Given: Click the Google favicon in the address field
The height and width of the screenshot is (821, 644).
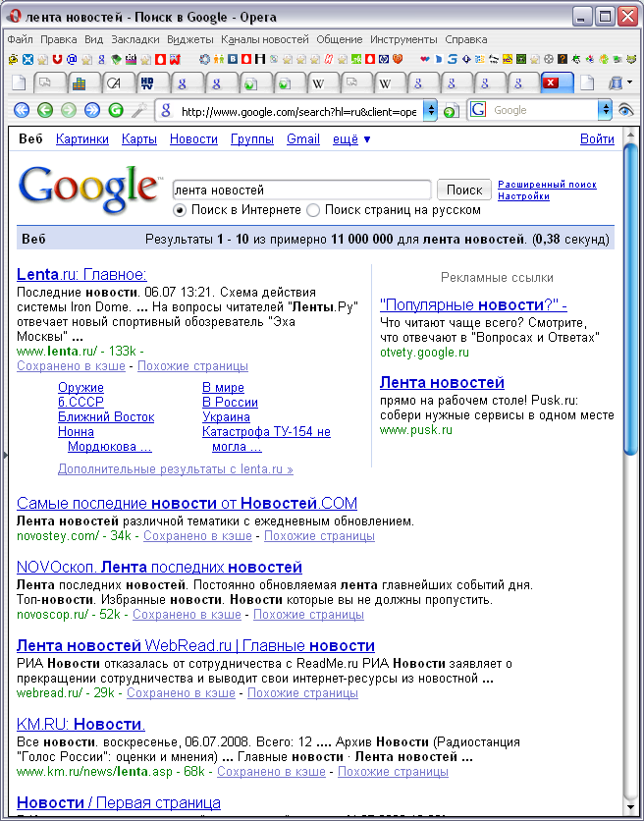Looking at the screenshot, I should coord(167,110).
